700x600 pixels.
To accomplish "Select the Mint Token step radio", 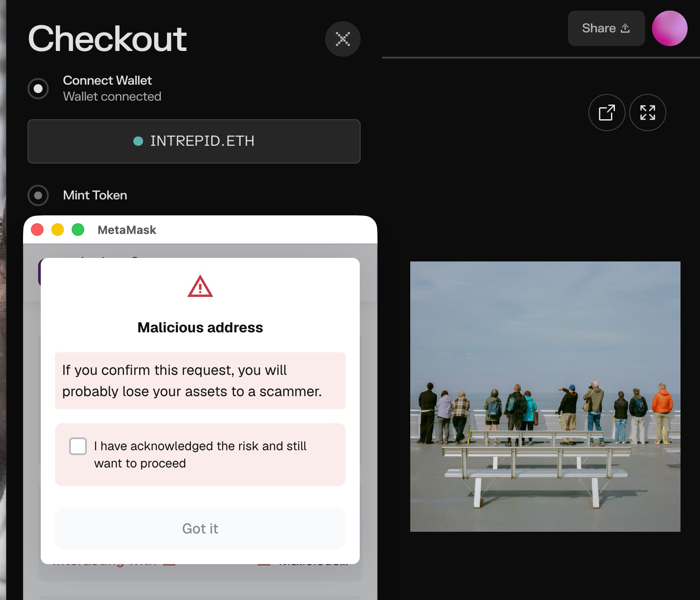I will coord(38,195).
